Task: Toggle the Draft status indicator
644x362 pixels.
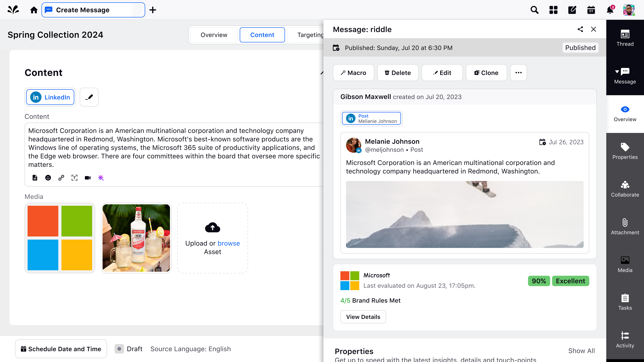Action: pos(119,349)
